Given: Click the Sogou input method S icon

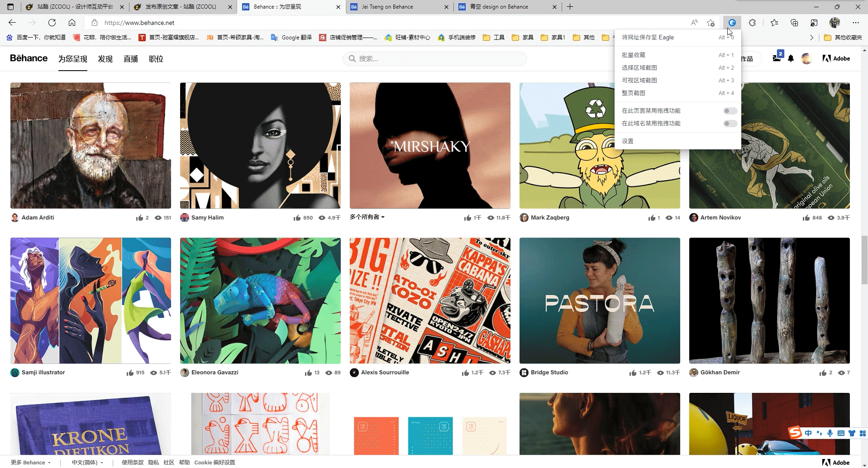Looking at the screenshot, I should (795, 433).
